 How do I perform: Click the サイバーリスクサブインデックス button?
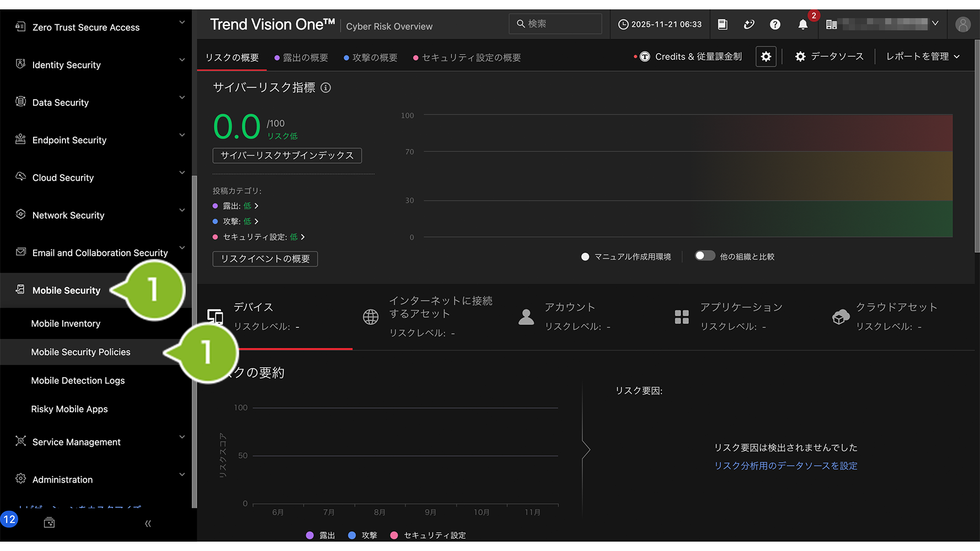pyautogui.click(x=287, y=155)
